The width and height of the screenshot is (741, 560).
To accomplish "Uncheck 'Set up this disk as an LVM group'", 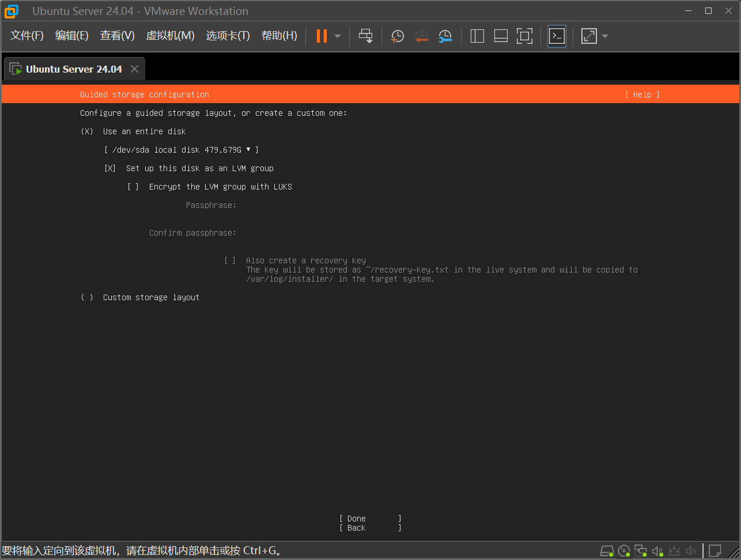I will (110, 168).
